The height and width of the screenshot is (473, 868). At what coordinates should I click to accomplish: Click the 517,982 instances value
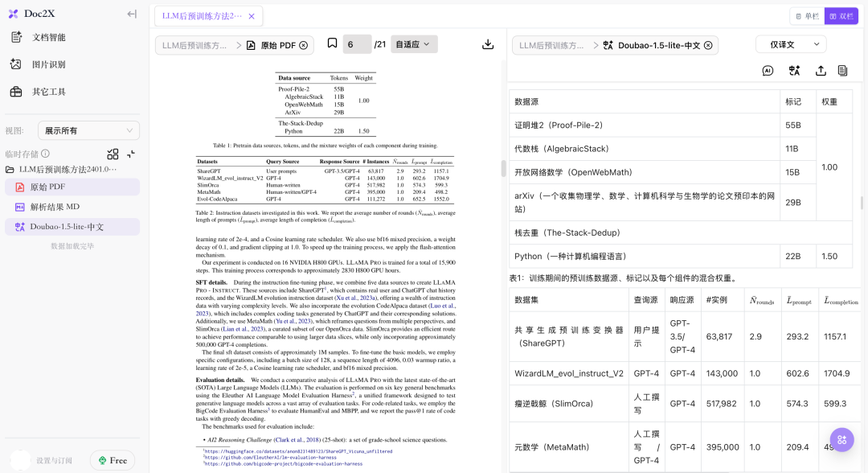[x=722, y=404]
